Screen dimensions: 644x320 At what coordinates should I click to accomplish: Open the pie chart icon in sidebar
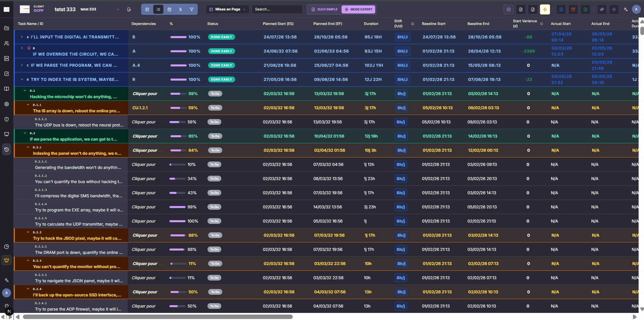pyautogui.click(x=6, y=247)
